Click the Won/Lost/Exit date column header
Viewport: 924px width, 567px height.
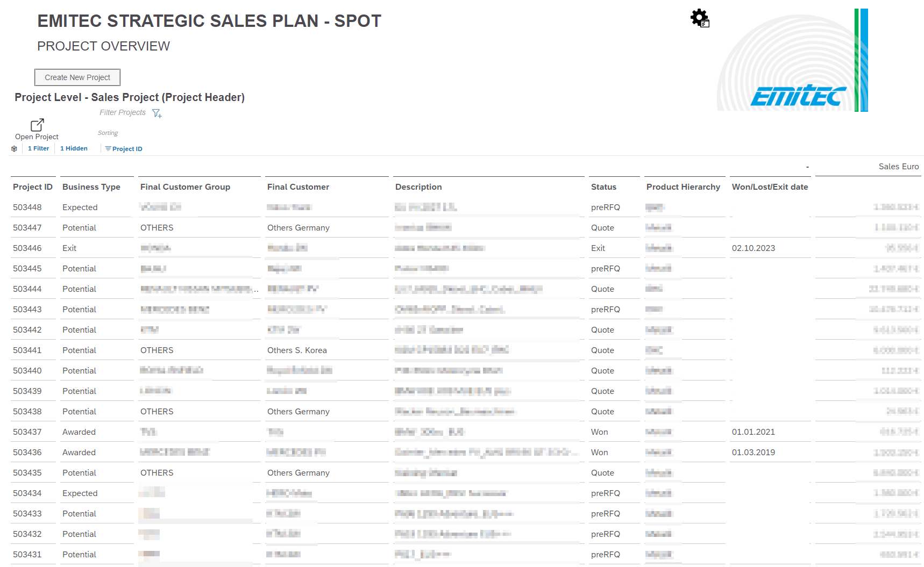[770, 187]
